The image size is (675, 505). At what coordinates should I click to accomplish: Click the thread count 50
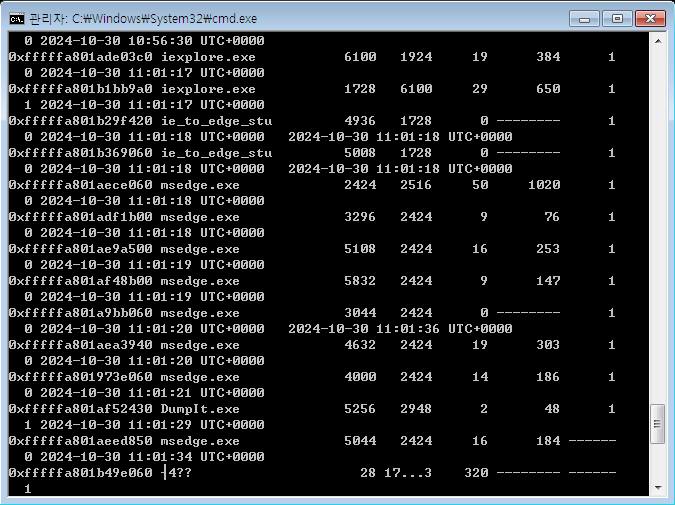480,185
